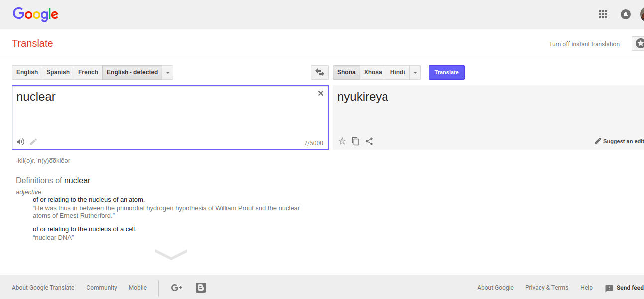The height and width of the screenshot is (299, 644).
Task: Share the translation
Action: click(x=369, y=141)
